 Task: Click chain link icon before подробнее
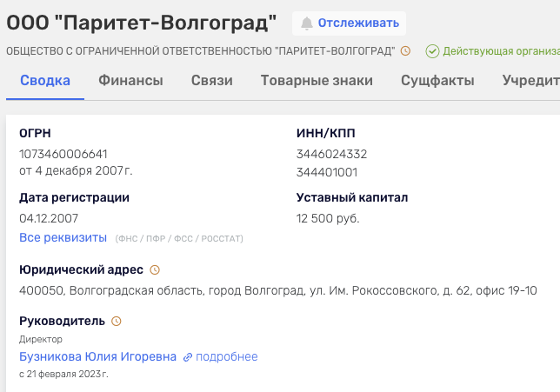point(187,357)
